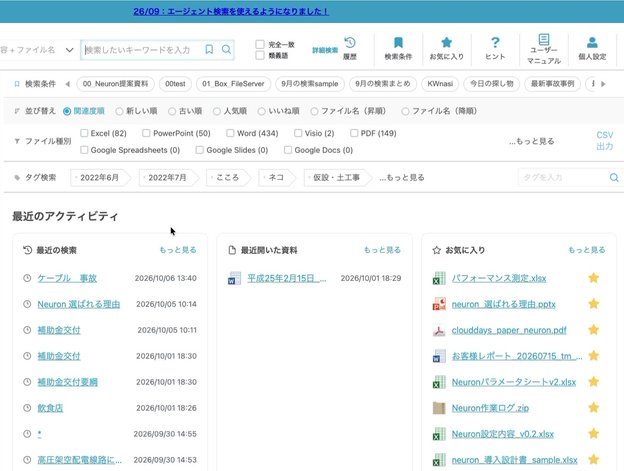Viewport: 624px width, 471px height.
Task: Show more recent searches (もっと見る)
Action: pos(178,250)
